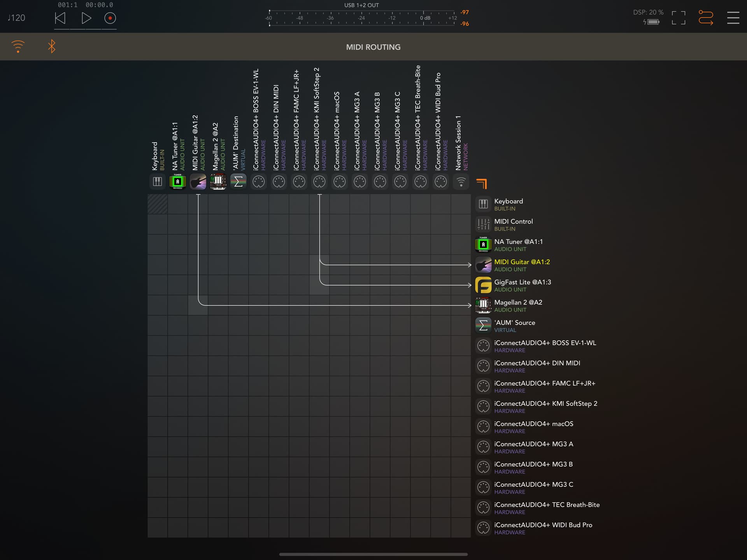Click the GigFast Lite @A1:3 destination icon
Viewport: 747px width, 560px height.
click(483, 285)
